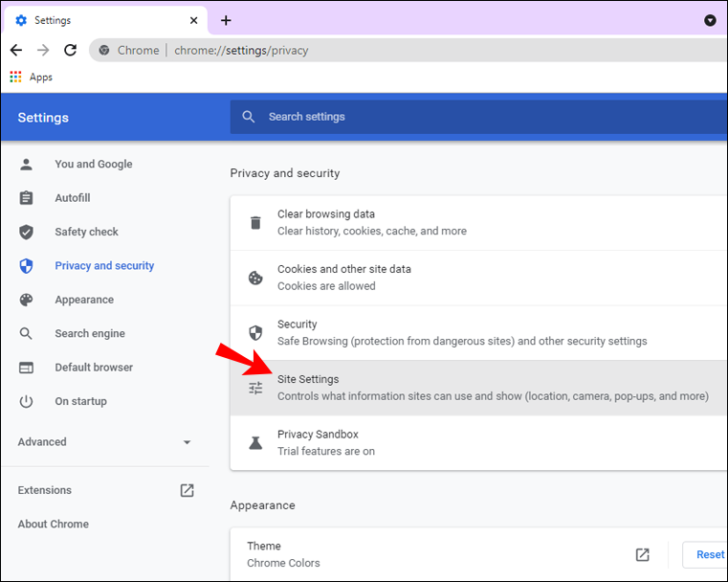Click the Extensions external link icon
728x582 pixels.
coord(187,490)
